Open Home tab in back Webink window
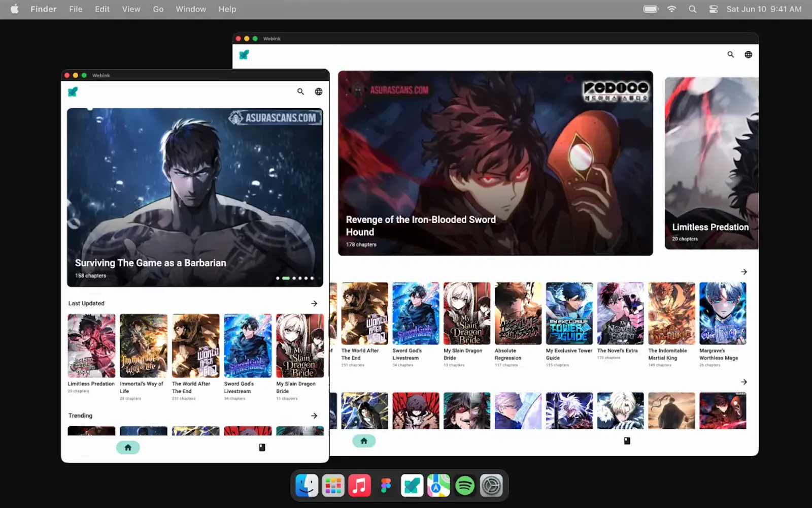Viewport: 812px width, 508px height. point(364,441)
